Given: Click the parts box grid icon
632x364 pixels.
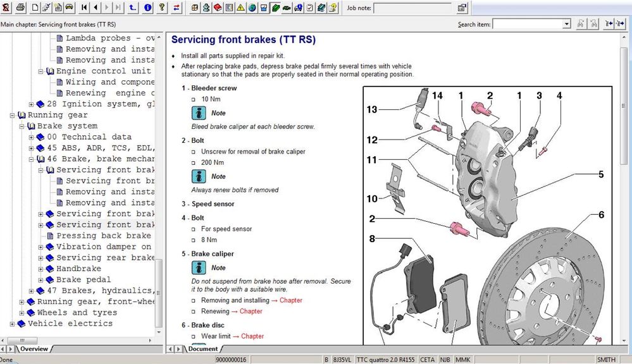Looking at the screenshot, I should 195,7.
